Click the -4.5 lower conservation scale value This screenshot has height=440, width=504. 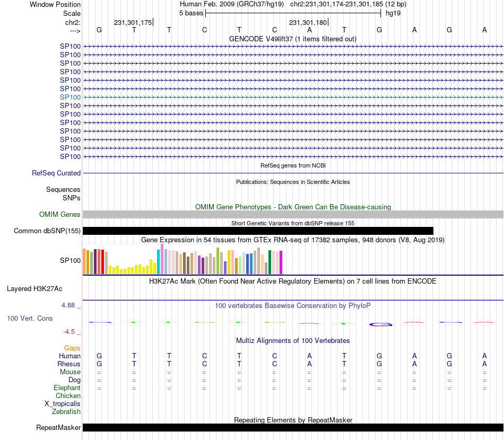pyautogui.click(x=69, y=332)
